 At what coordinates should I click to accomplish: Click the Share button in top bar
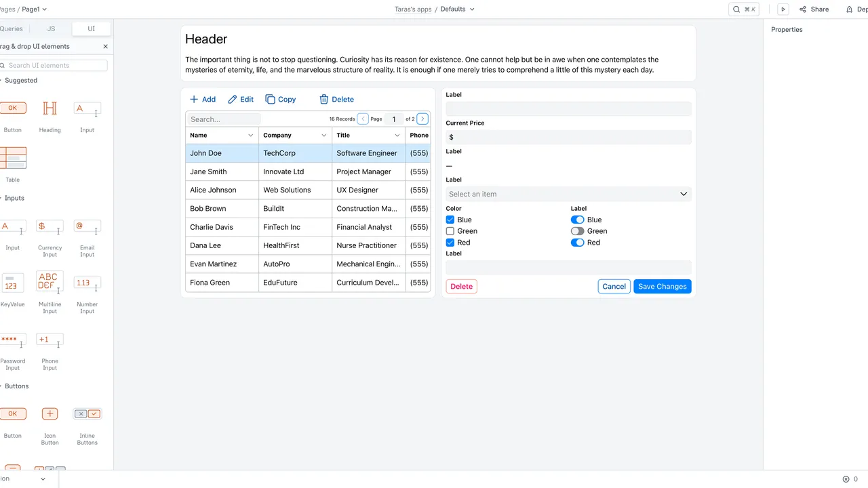pyautogui.click(x=814, y=9)
